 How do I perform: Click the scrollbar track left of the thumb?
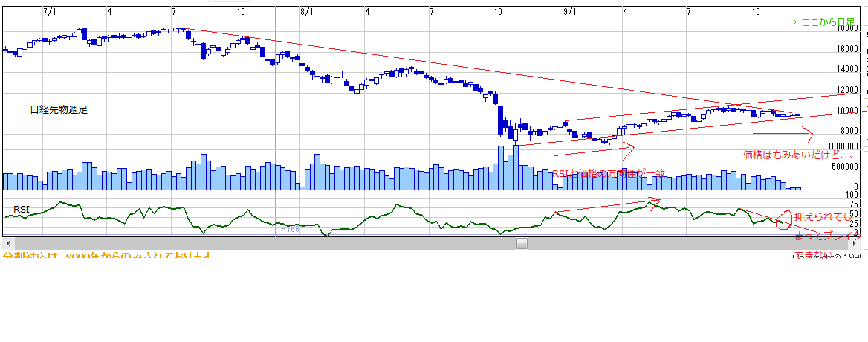260,243
